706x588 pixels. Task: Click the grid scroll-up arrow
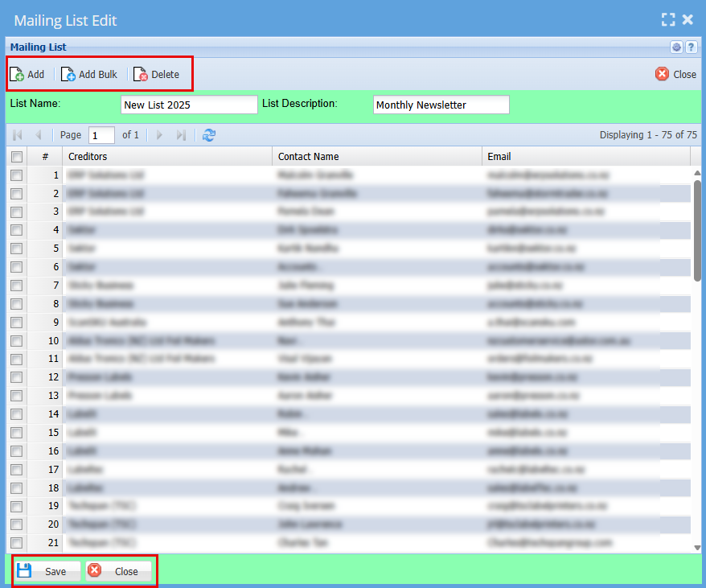click(x=697, y=173)
